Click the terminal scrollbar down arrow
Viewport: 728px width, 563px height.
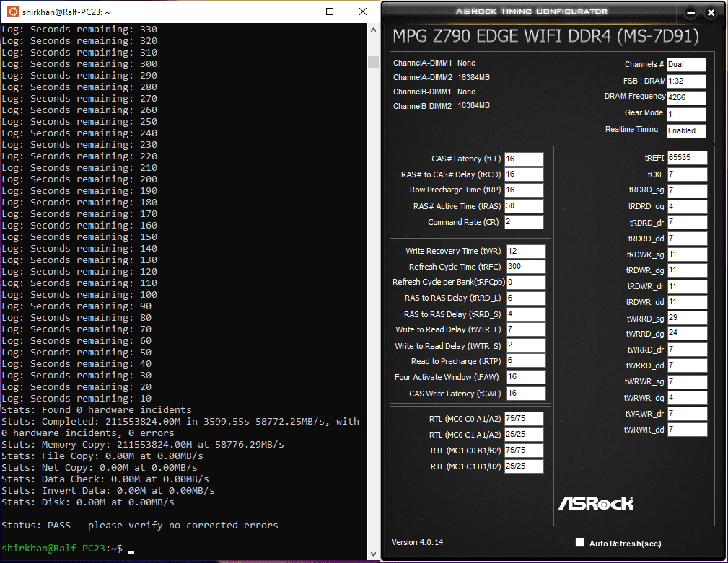373,554
